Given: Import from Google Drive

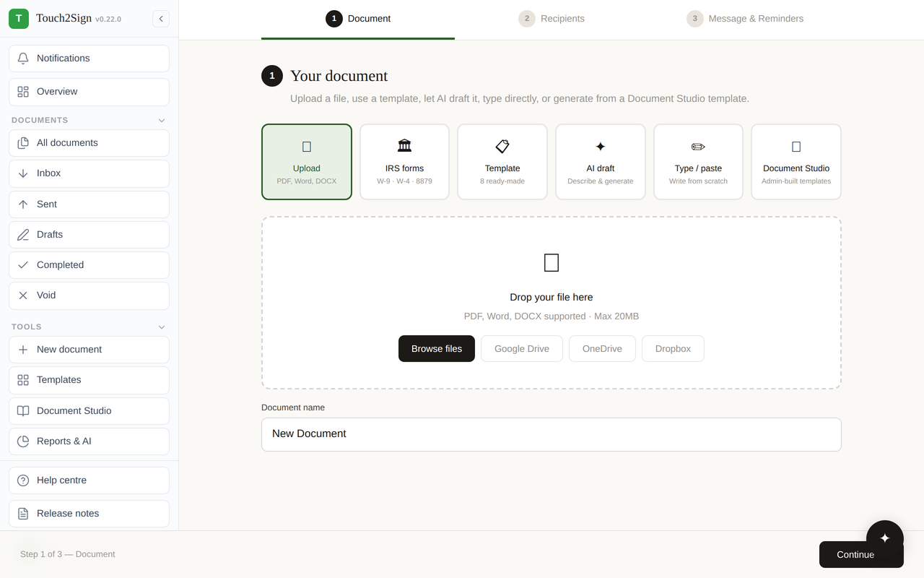Looking at the screenshot, I should [x=522, y=348].
